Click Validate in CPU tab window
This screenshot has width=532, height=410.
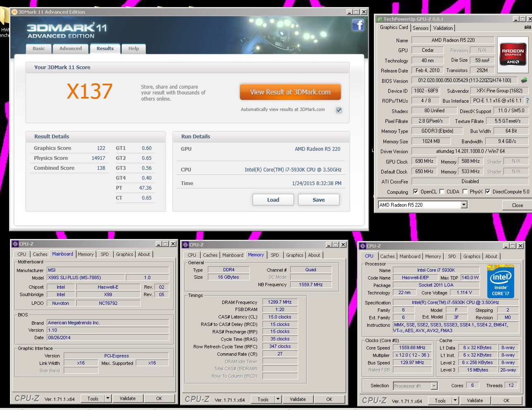(475, 400)
